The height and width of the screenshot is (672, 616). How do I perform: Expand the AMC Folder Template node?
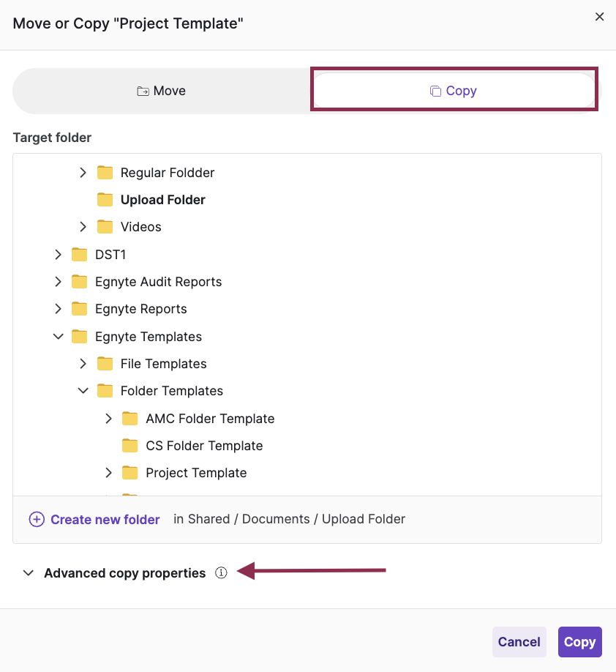(x=108, y=418)
